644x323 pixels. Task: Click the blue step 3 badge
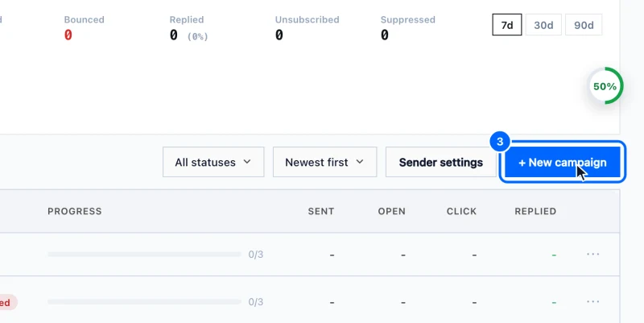[x=499, y=142]
